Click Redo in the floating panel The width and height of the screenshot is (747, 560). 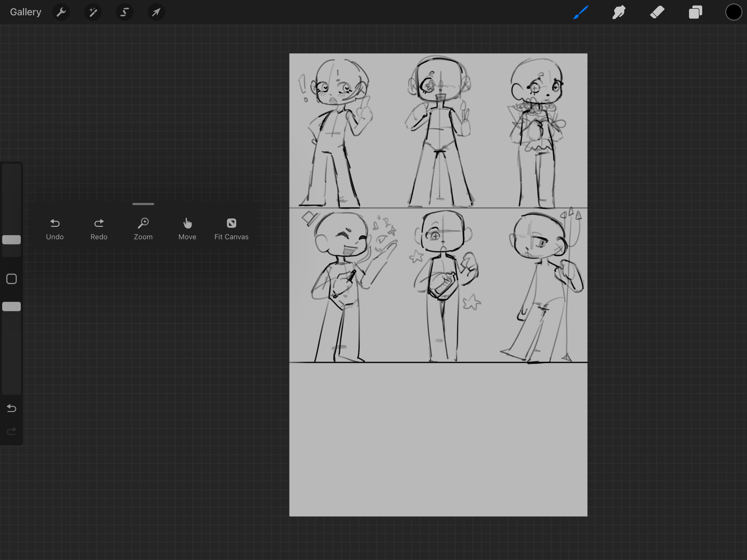click(99, 229)
